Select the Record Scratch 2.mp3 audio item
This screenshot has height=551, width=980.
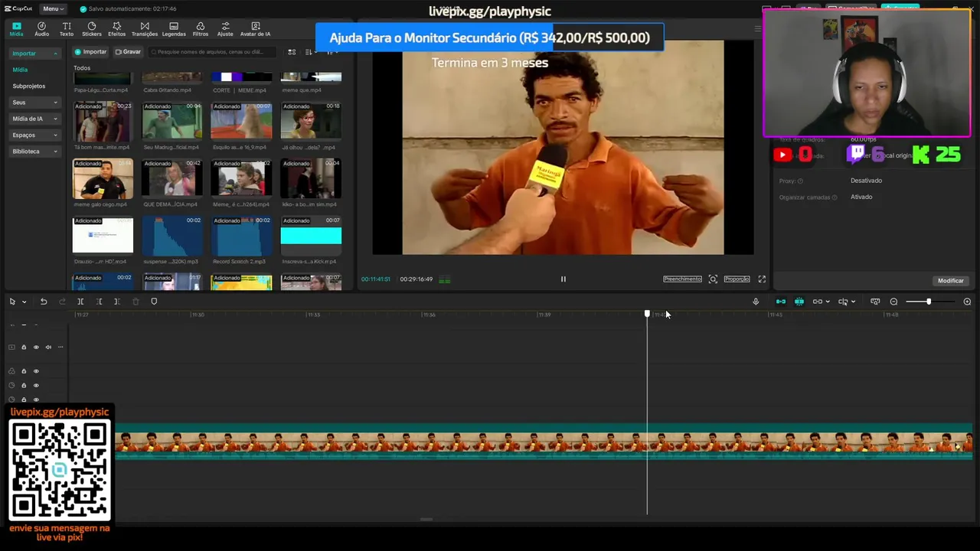click(x=241, y=236)
